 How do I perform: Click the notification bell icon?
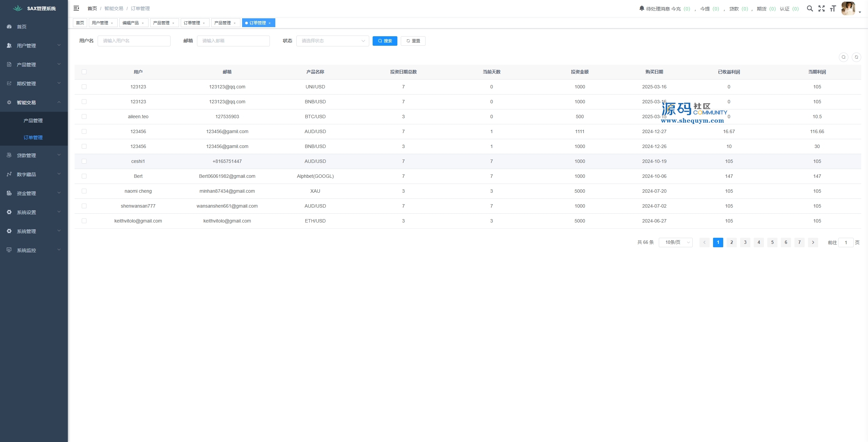coord(642,8)
